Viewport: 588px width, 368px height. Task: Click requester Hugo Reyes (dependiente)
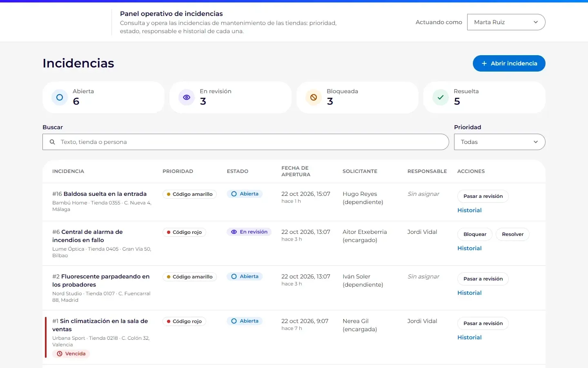point(363,198)
